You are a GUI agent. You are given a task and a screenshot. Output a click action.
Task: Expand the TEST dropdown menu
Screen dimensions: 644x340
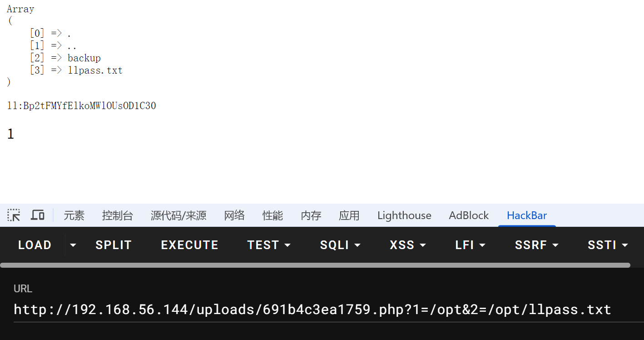[269, 245]
